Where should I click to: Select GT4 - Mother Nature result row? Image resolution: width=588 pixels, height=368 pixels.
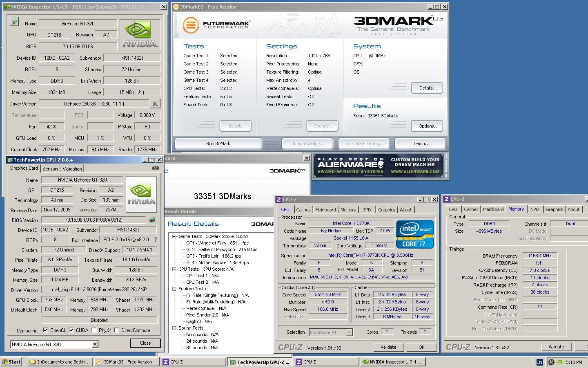217,263
